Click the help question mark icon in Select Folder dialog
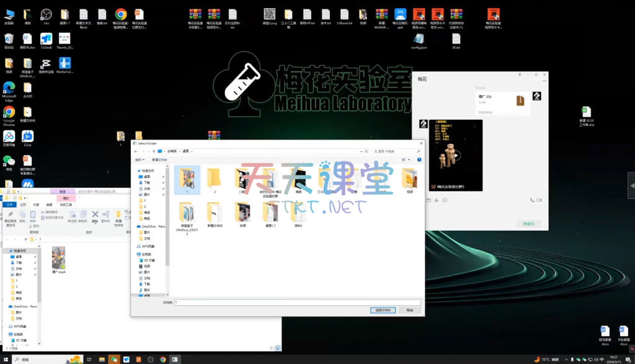Image resolution: width=635 pixels, height=364 pixels. pyautogui.click(x=419, y=159)
